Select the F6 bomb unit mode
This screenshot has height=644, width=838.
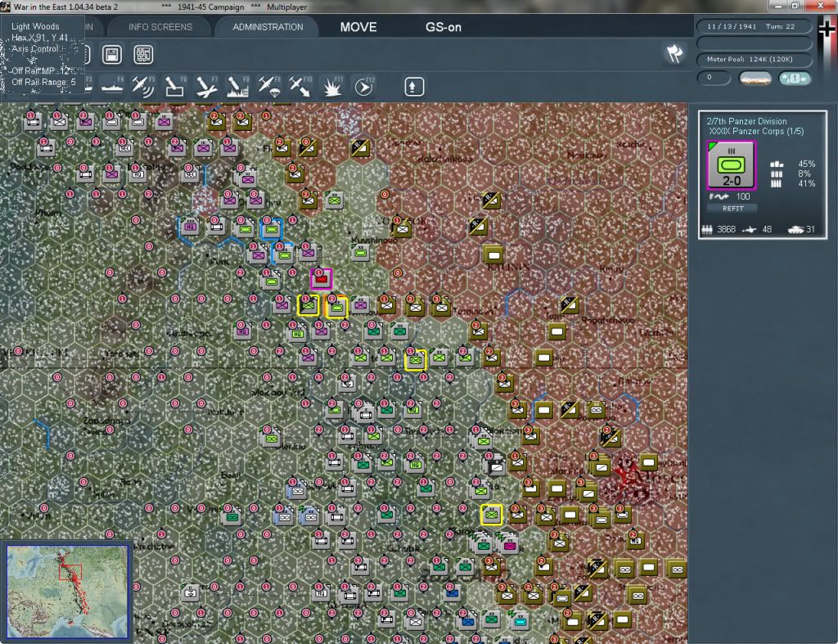click(x=174, y=87)
